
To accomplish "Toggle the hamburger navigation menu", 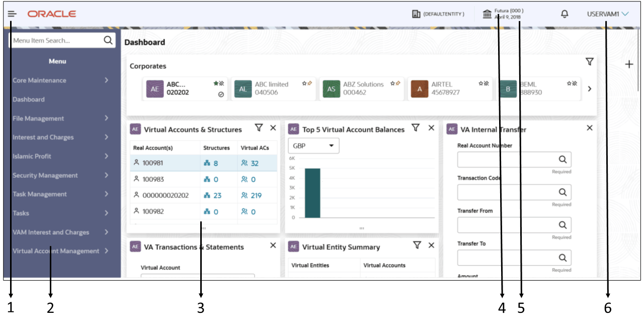I will (12, 14).
